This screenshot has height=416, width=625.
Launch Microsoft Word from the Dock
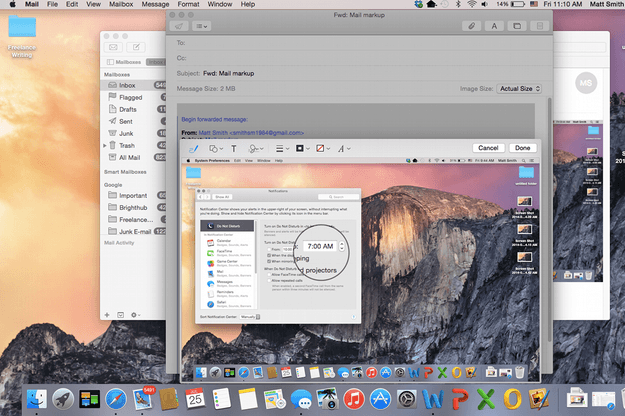point(433,399)
